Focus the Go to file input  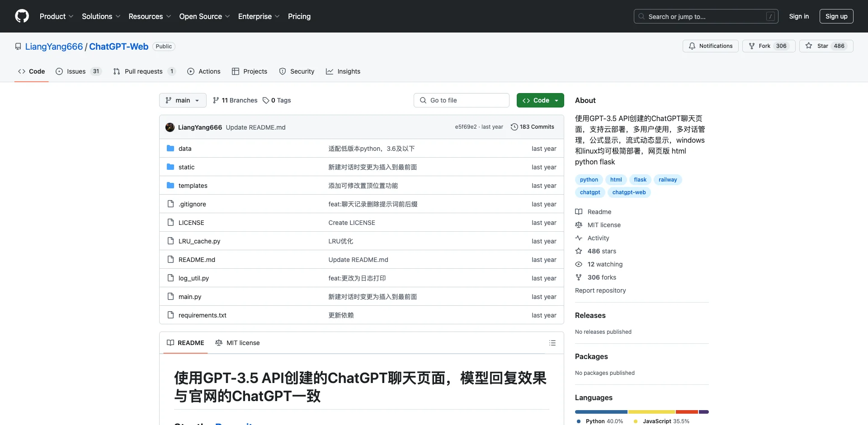[x=462, y=100]
